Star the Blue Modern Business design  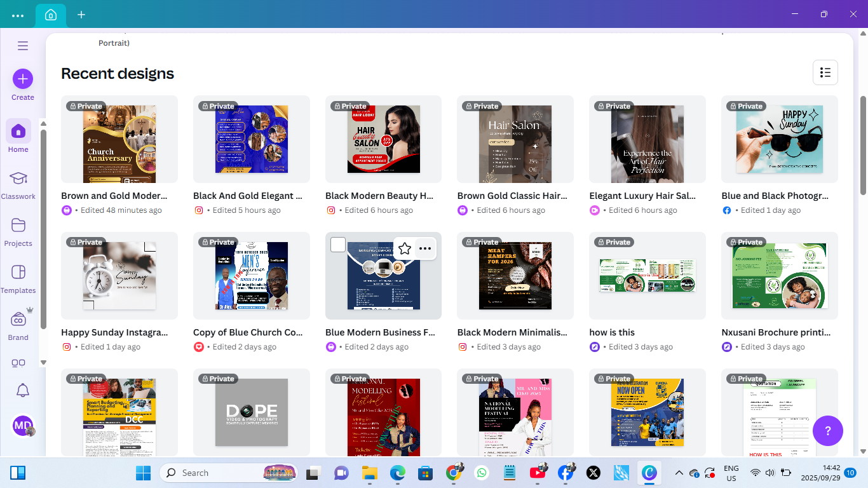[x=405, y=248]
